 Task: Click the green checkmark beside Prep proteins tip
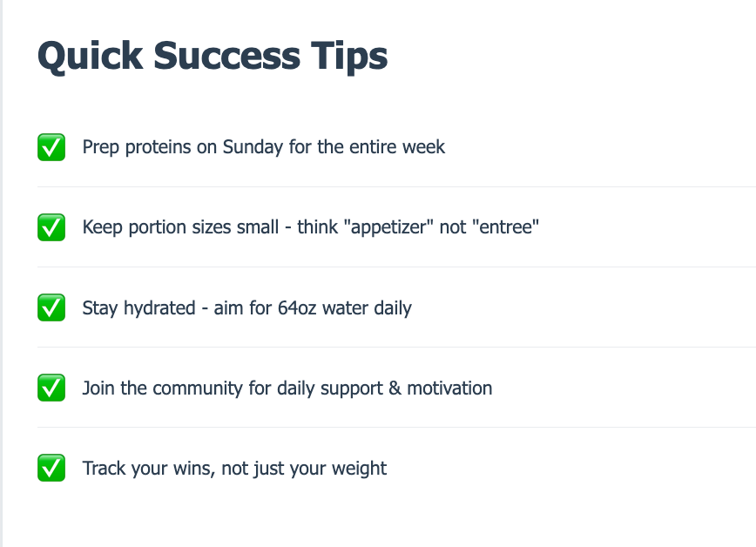[x=51, y=147]
